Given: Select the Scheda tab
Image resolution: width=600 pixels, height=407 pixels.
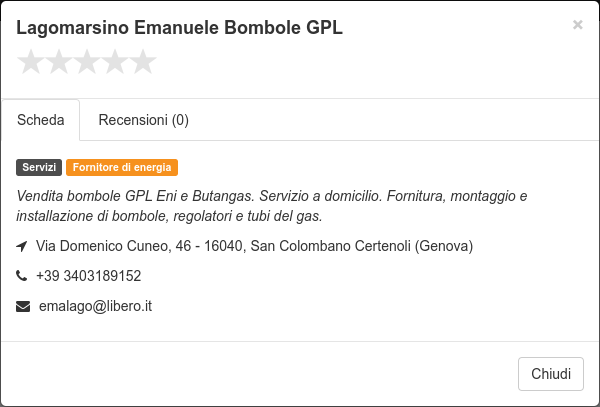Looking at the screenshot, I should (41, 120).
